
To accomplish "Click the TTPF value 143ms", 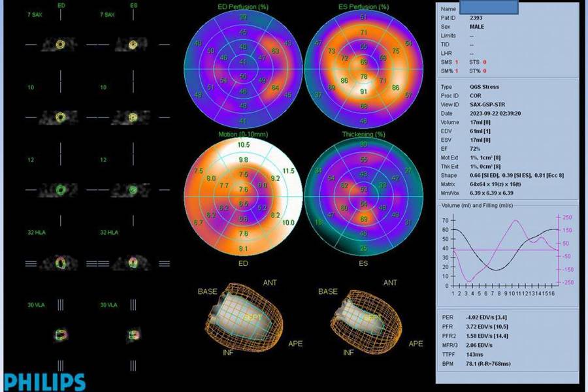I will coord(474,355).
